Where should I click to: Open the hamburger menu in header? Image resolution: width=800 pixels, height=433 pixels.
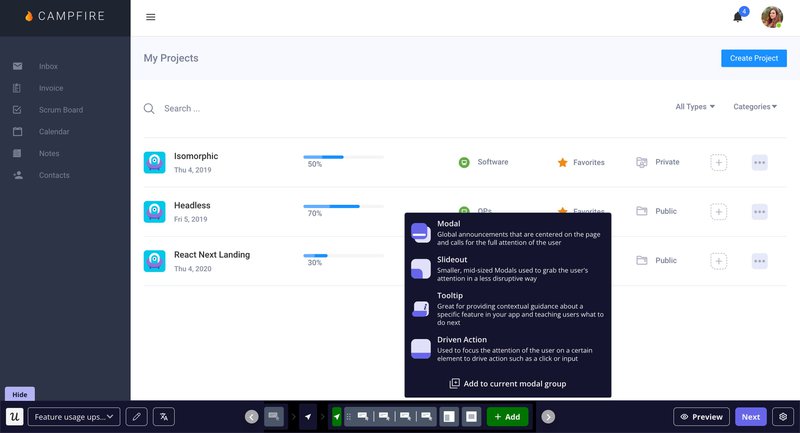coord(151,17)
